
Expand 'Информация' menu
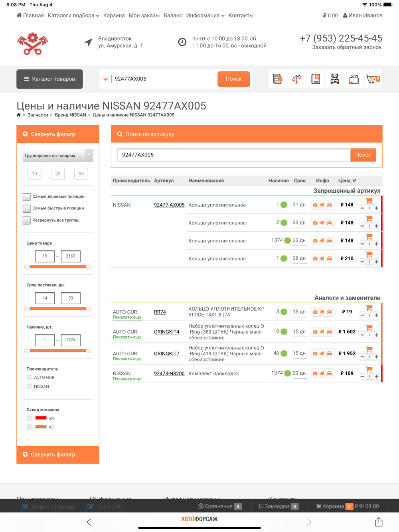click(x=205, y=16)
